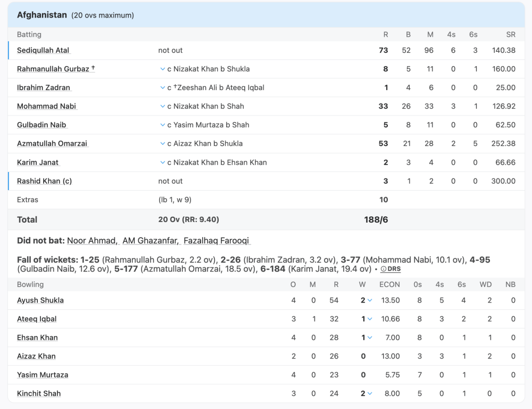Expand Rahmanullah Gurbaz dismissal details
Viewport: 532px width, 409px height.
[163, 69]
